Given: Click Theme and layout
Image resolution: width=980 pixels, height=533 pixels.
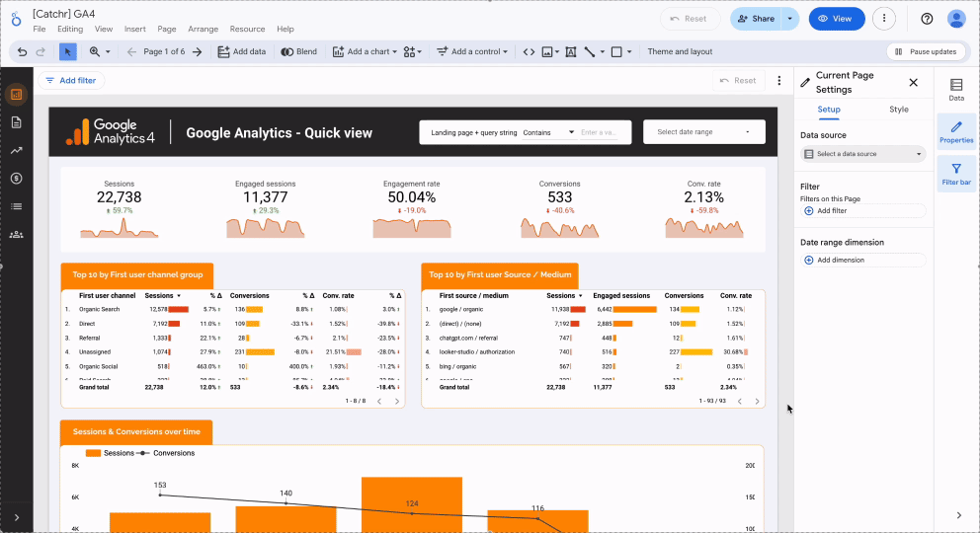Looking at the screenshot, I should [680, 51].
